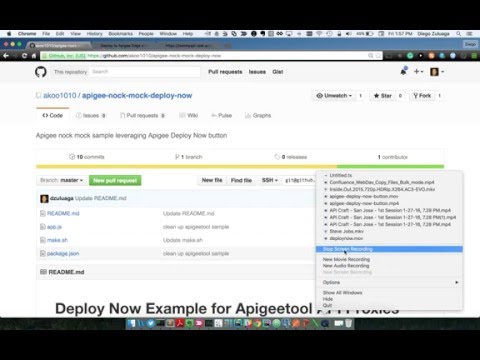Screen dimensions: 480x360
Task: Open the GitHub notifications bell
Action: [403, 71]
